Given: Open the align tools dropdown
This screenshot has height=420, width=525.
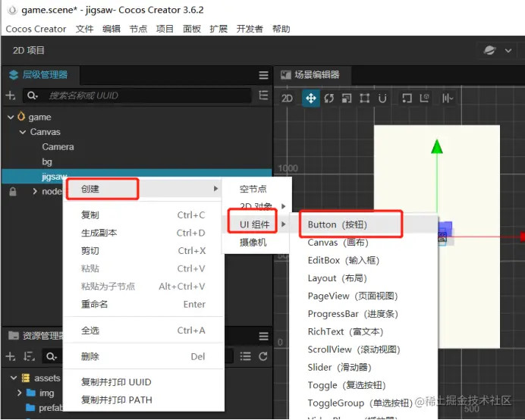Looking at the screenshot, I should coord(448,99).
